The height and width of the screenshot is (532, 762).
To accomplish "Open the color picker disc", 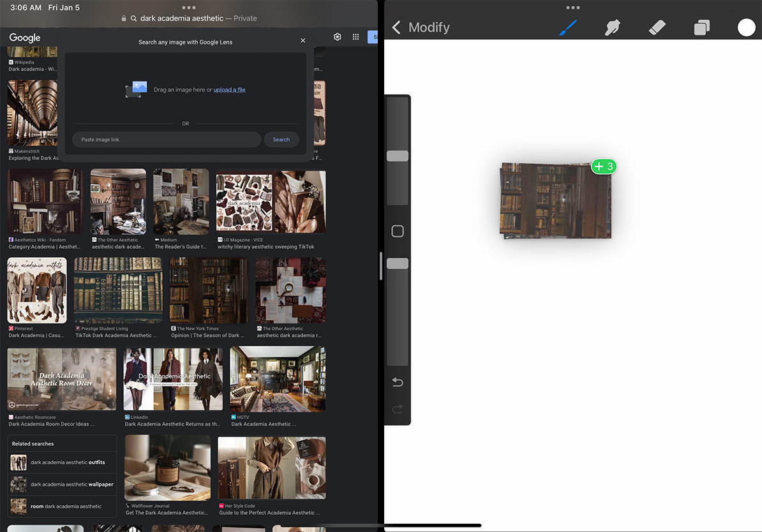I will coord(746,27).
